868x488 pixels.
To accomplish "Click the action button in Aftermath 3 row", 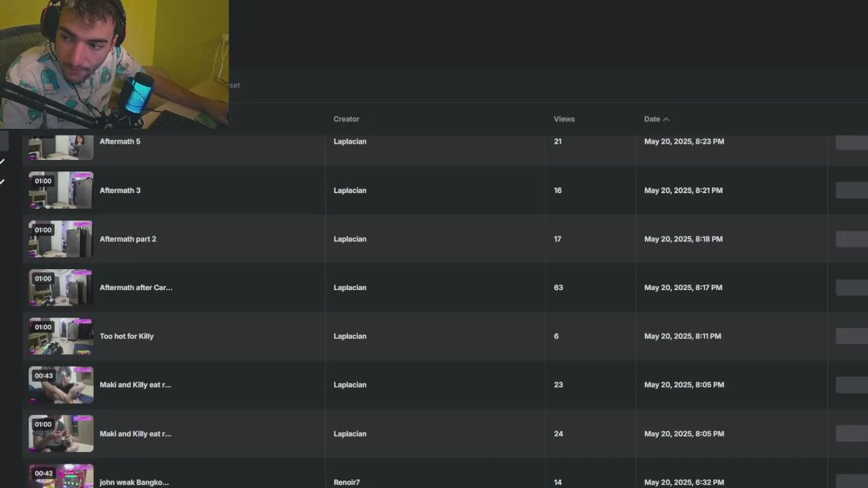I will [x=852, y=190].
